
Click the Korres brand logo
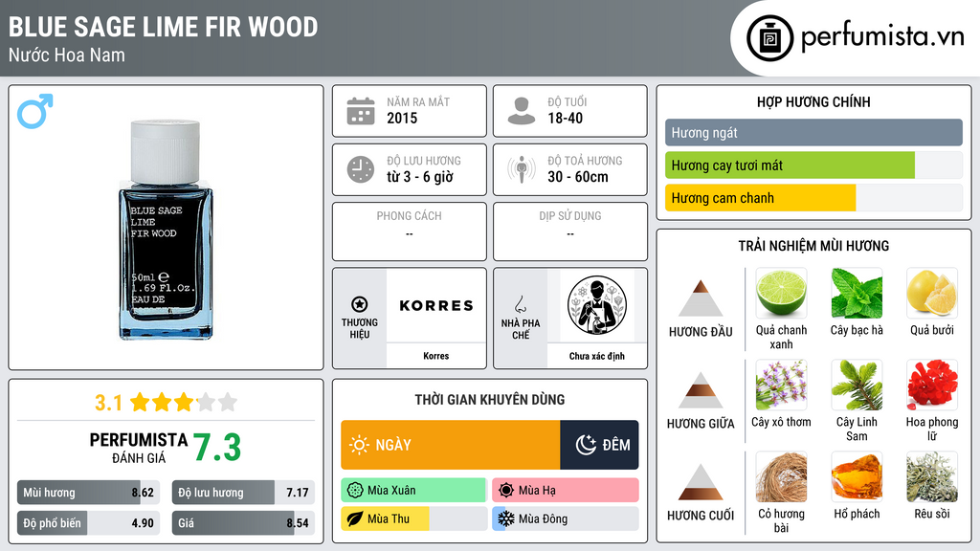(x=436, y=305)
